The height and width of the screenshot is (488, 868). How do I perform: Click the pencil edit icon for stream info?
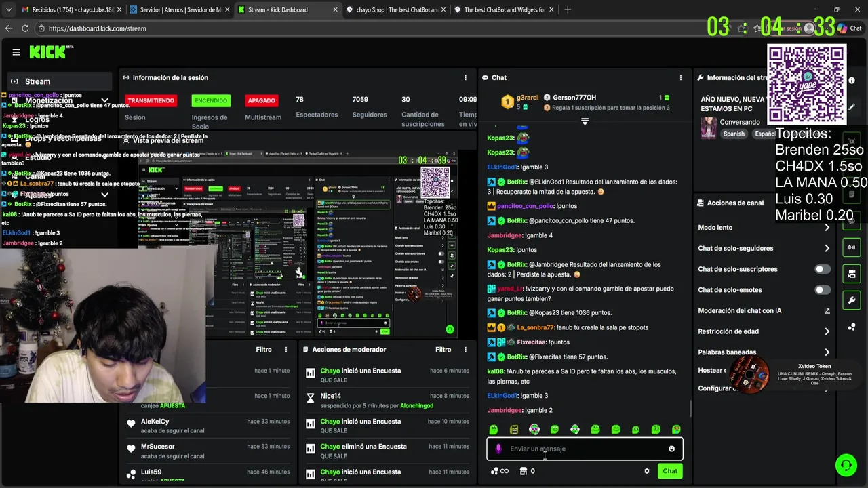coord(852,106)
